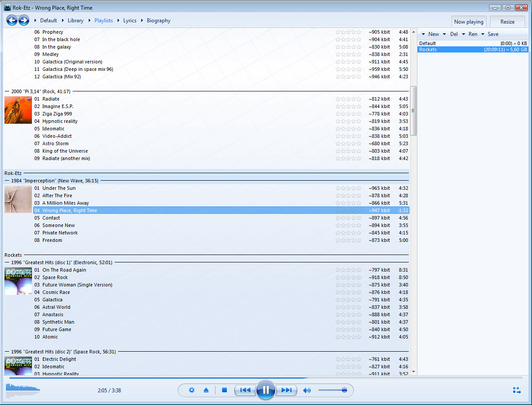This screenshot has height=405, width=532.
Task: Rate Anastasis with stars
Action: (348, 314)
